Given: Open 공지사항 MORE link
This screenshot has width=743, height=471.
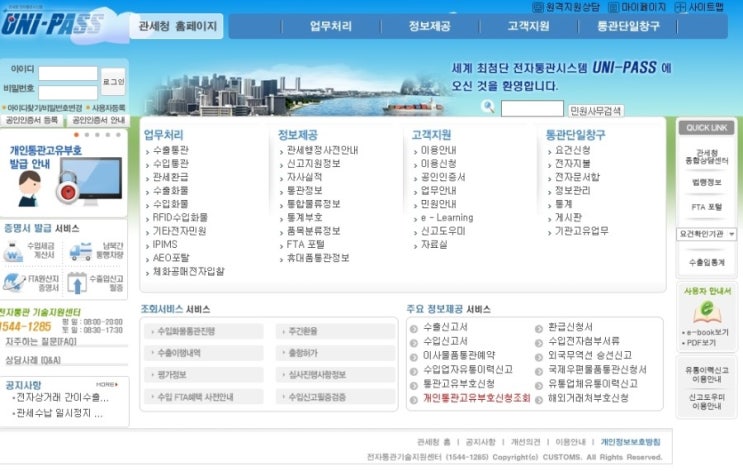Looking at the screenshot, I should (x=107, y=384).
